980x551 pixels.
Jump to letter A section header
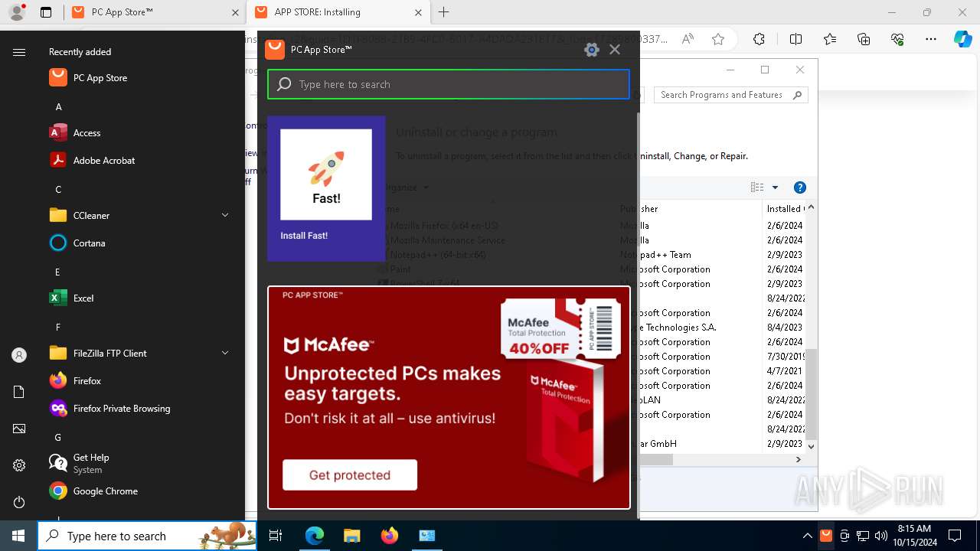pos(58,107)
